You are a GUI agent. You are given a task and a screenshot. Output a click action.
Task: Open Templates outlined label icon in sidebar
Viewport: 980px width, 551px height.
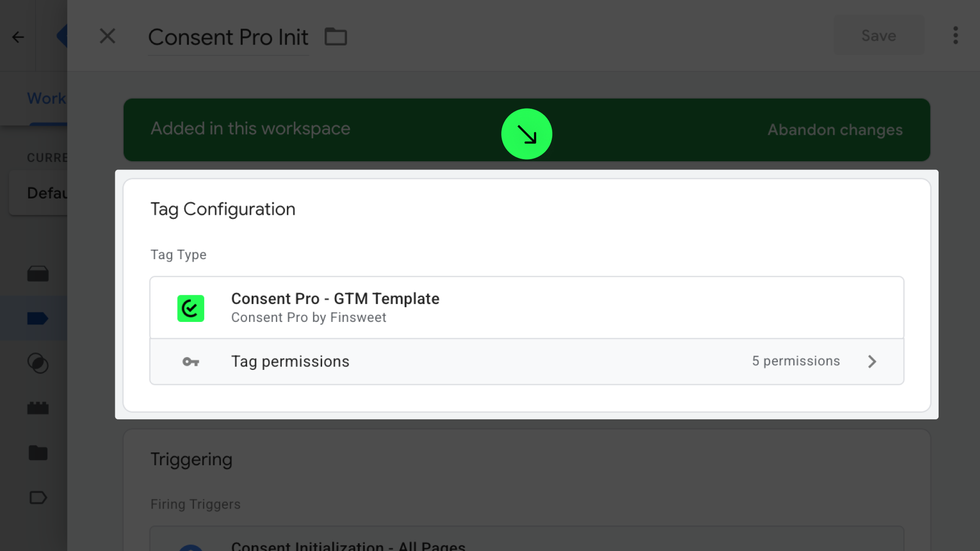[x=38, y=497]
